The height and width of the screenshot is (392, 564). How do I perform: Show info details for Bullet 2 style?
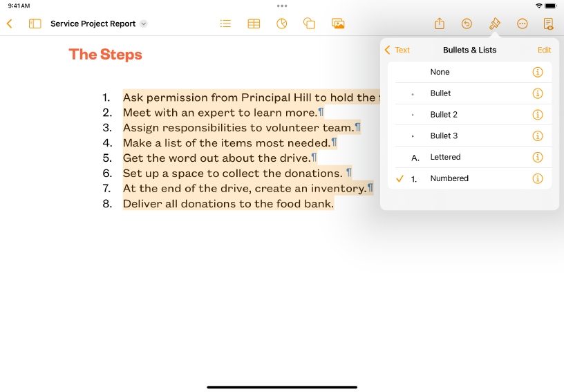coord(538,115)
